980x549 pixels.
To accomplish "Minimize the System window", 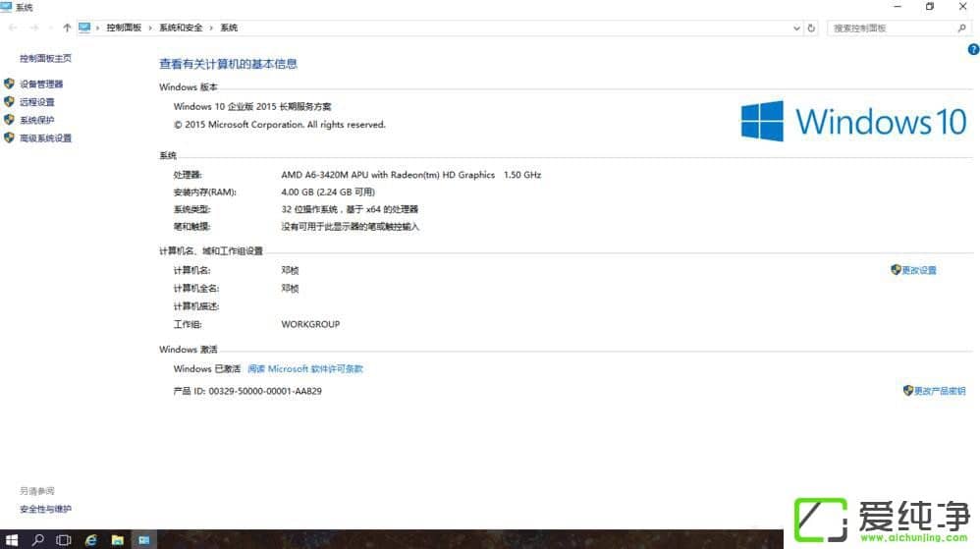I will pos(898,6).
